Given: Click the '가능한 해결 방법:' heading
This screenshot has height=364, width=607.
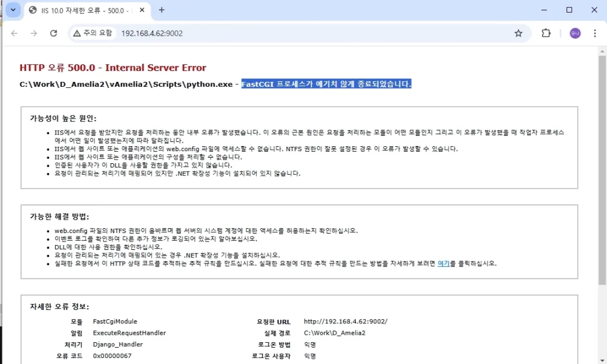Looking at the screenshot, I should tap(59, 217).
